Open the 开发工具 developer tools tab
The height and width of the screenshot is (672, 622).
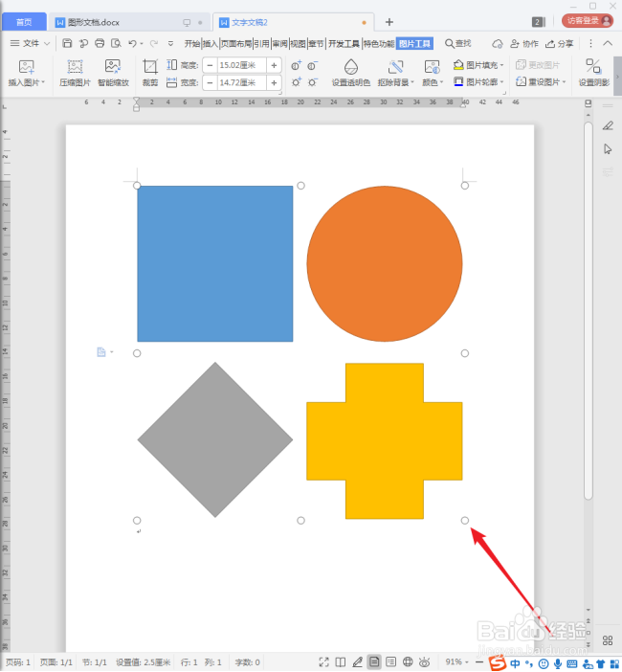(x=344, y=43)
